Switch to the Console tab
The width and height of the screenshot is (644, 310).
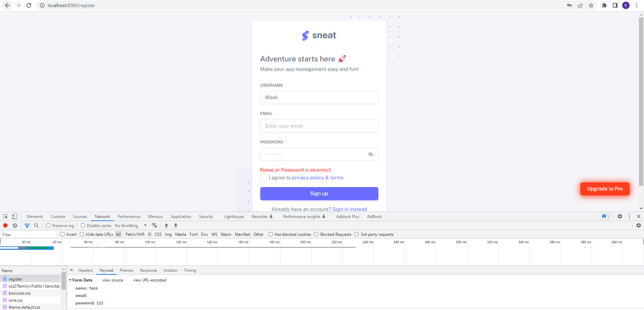pos(58,217)
